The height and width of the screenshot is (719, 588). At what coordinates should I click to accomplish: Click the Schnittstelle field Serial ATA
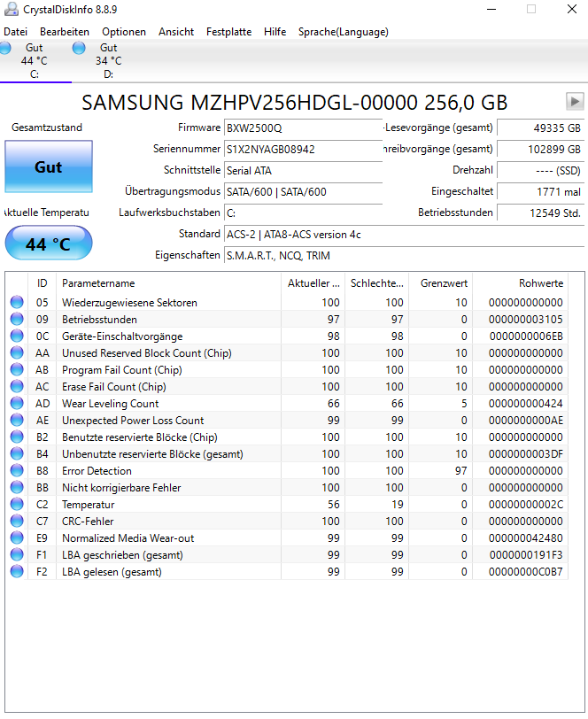pyautogui.click(x=303, y=171)
